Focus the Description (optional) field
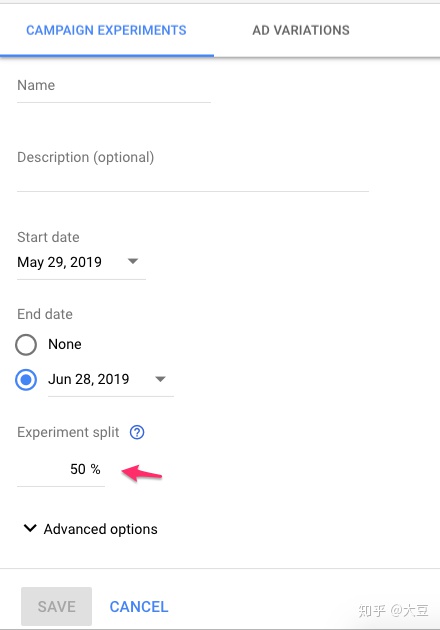Image resolution: width=440 pixels, height=630 pixels. (193, 169)
